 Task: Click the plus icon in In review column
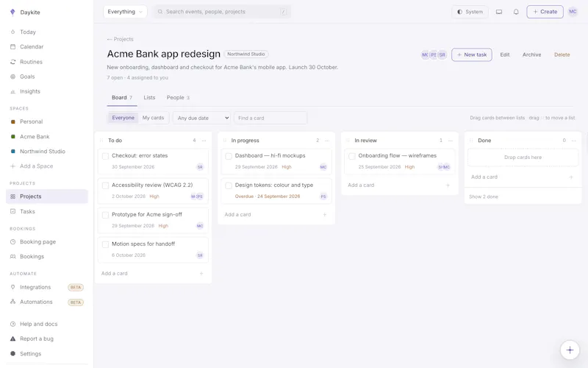(448, 185)
